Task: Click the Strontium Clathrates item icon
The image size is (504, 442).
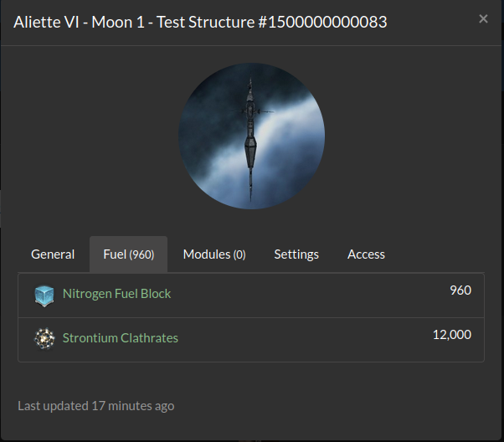Action: (x=44, y=339)
